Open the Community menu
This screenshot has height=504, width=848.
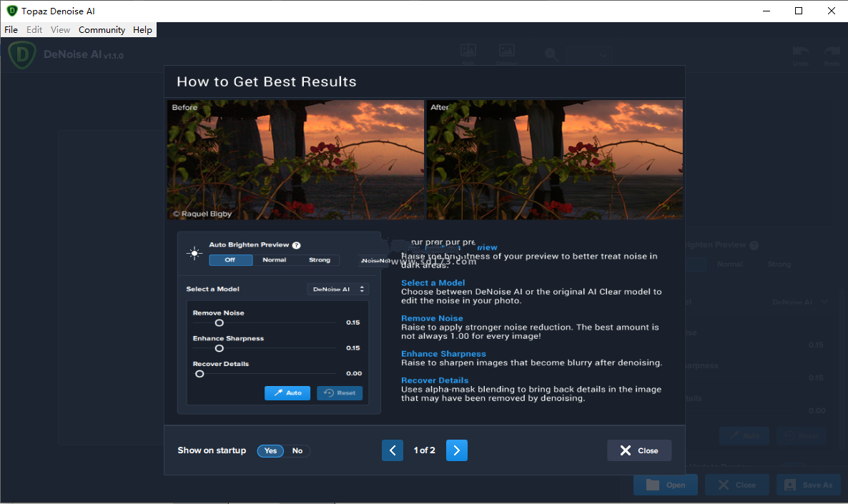pos(102,30)
